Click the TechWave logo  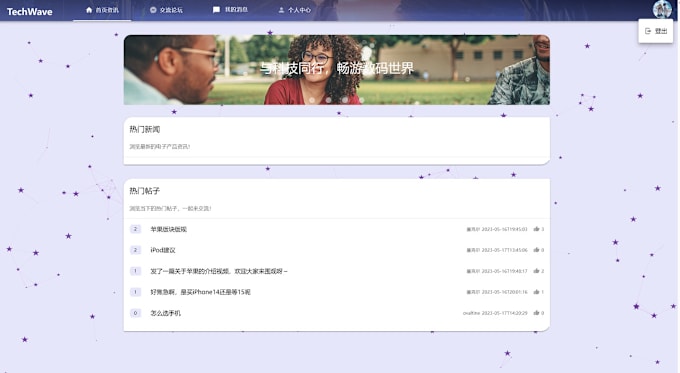29,12
